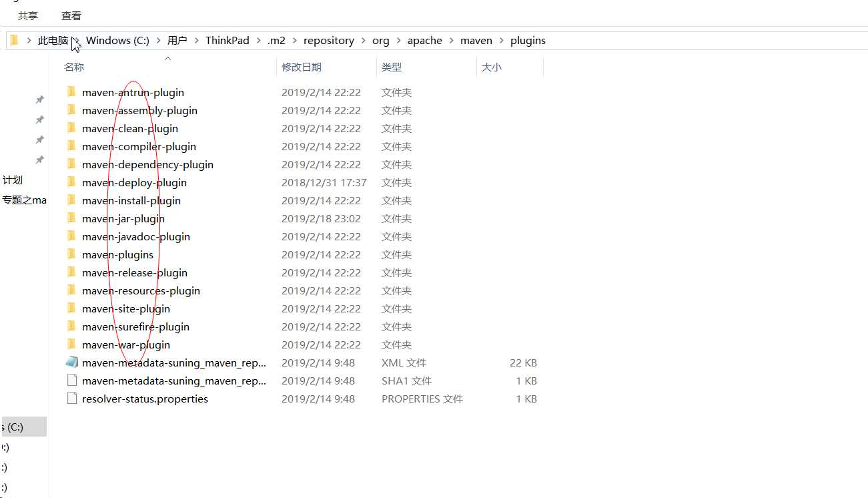
Task: Select maven-resources-plugin folder icon
Action: pos(72,290)
